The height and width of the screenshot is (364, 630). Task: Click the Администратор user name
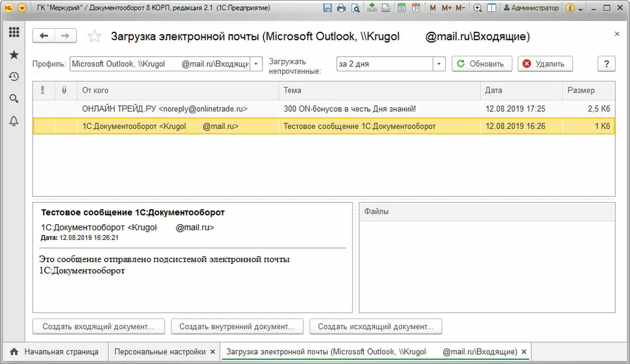pos(531,8)
